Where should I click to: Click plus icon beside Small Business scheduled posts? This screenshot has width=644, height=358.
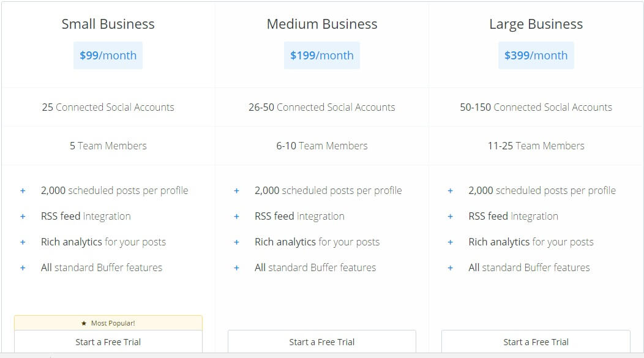pyautogui.click(x=23, y=191)
